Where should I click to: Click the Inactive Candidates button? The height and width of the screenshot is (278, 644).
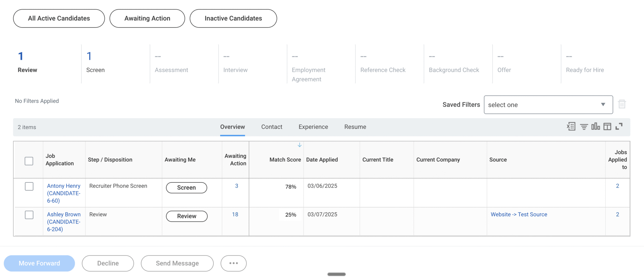pos(233,18)
